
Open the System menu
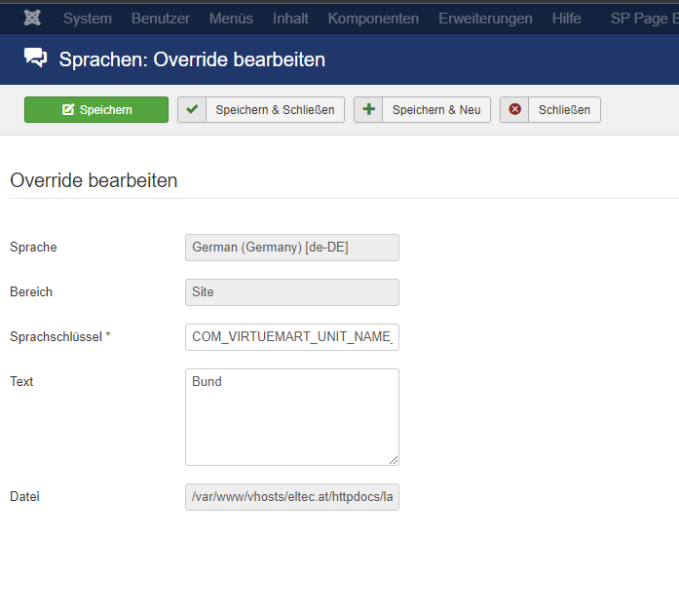click(88, 19)
